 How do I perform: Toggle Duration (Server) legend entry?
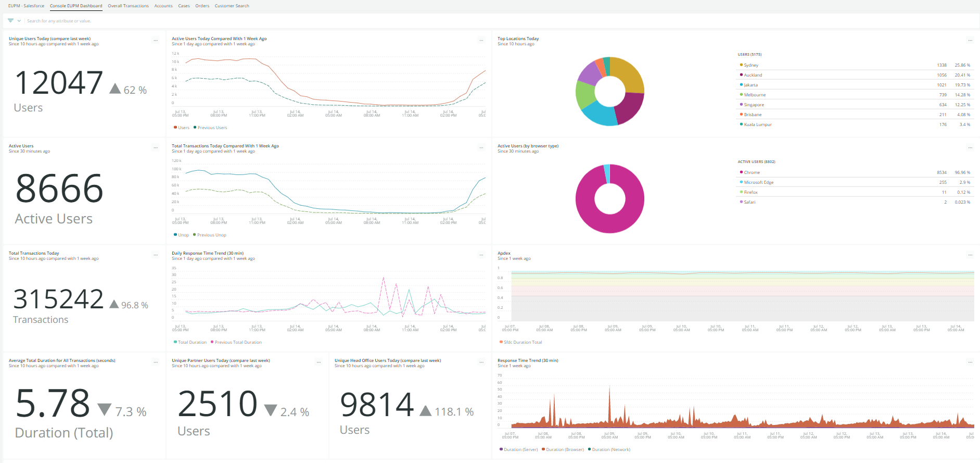[x=519, y=449]
